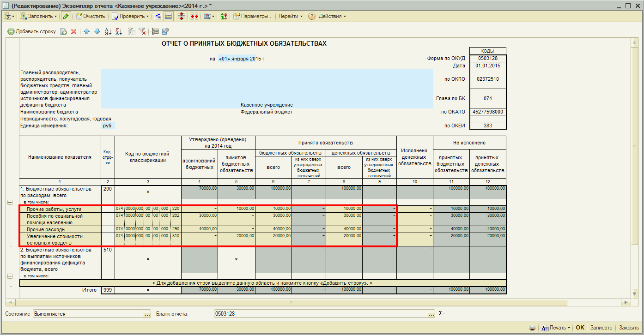Click the vertical scrollbar up arrow

pos(635,42)
